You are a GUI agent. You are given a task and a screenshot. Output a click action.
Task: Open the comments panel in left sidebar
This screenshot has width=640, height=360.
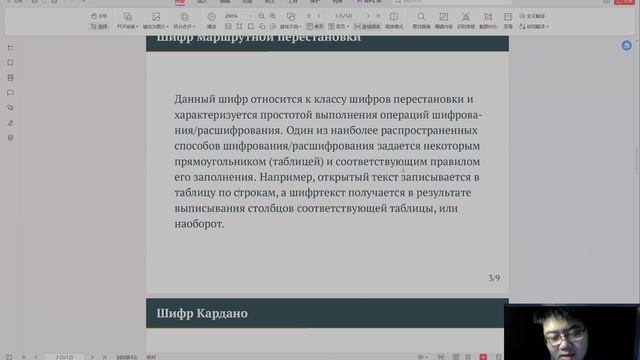tap(11, 93)
